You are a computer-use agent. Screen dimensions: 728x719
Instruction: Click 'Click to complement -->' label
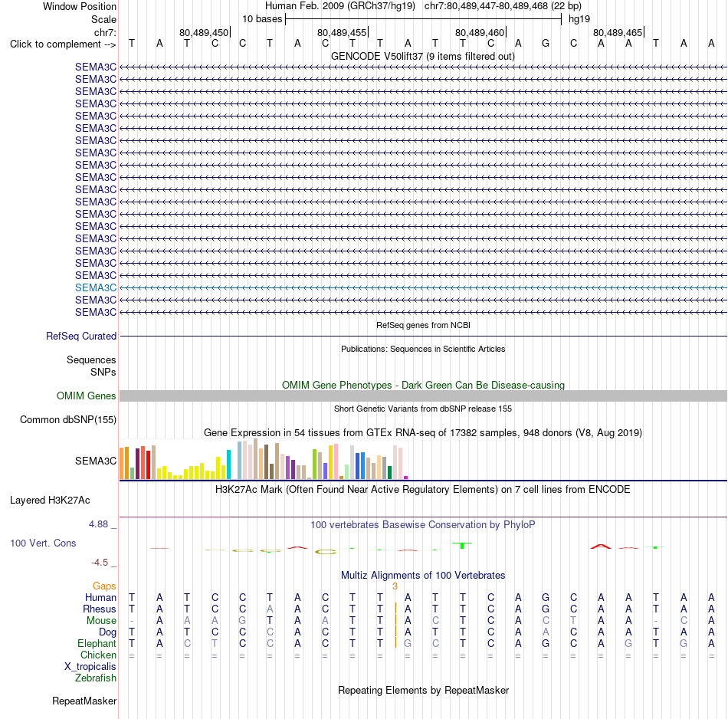[x=63, y=44]
